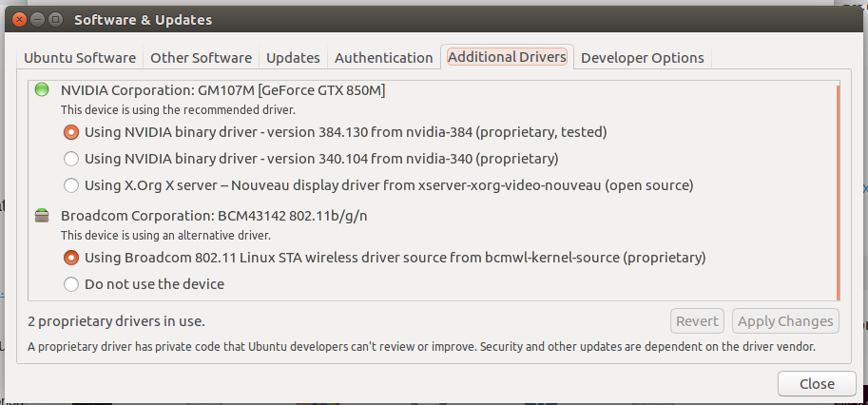Open the Updates tab

pyautogui.click(x=293, y=58)
